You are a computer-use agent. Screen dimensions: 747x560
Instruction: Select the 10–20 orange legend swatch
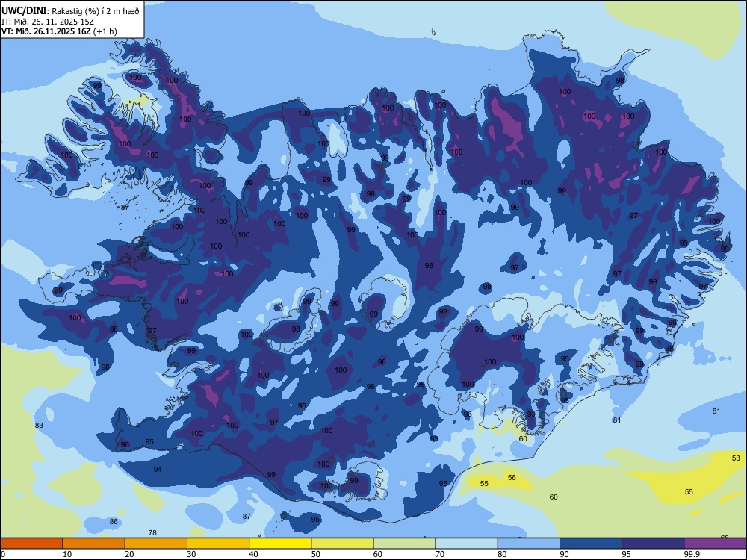pyautogui.click(x=94, y=544)
